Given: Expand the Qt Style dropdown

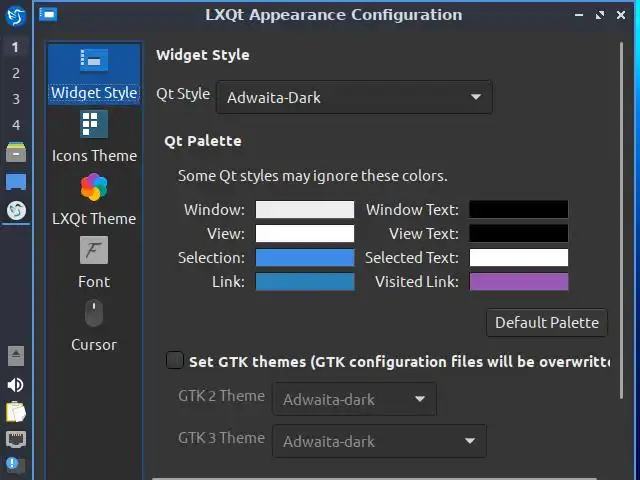Looking at the screenshot, I should pyautogui.click(x=354, y=97).
